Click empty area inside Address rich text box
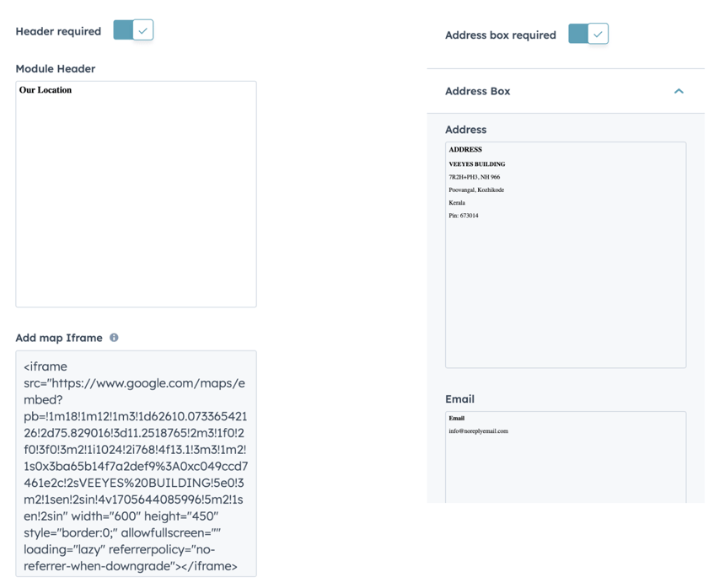The image size is (714, 588). coord(565,295)
